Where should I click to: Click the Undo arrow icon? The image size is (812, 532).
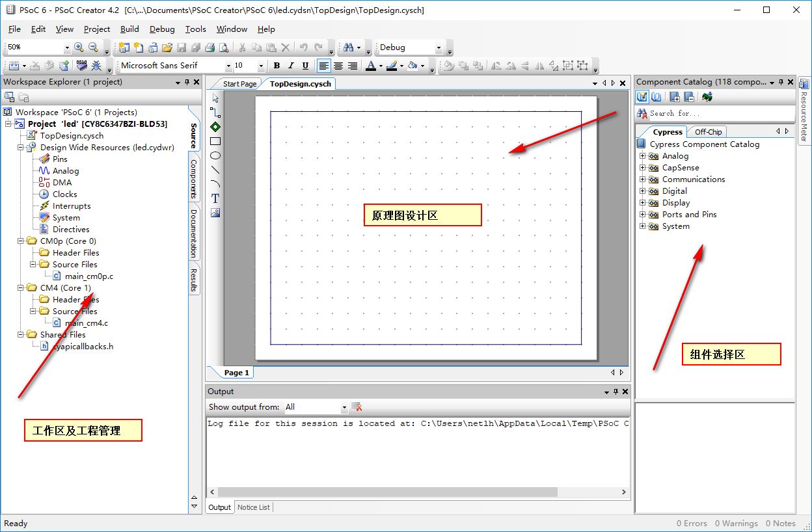click(303, 47)
